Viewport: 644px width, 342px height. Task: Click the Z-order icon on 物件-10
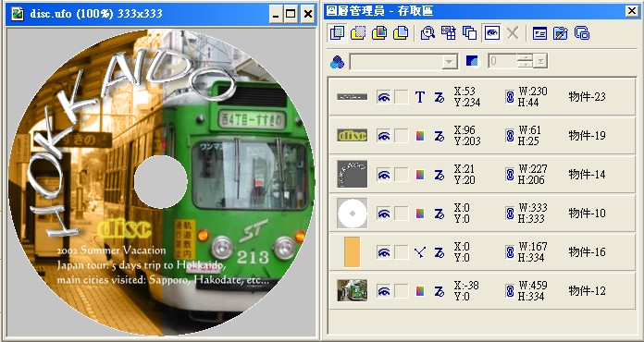440,214
